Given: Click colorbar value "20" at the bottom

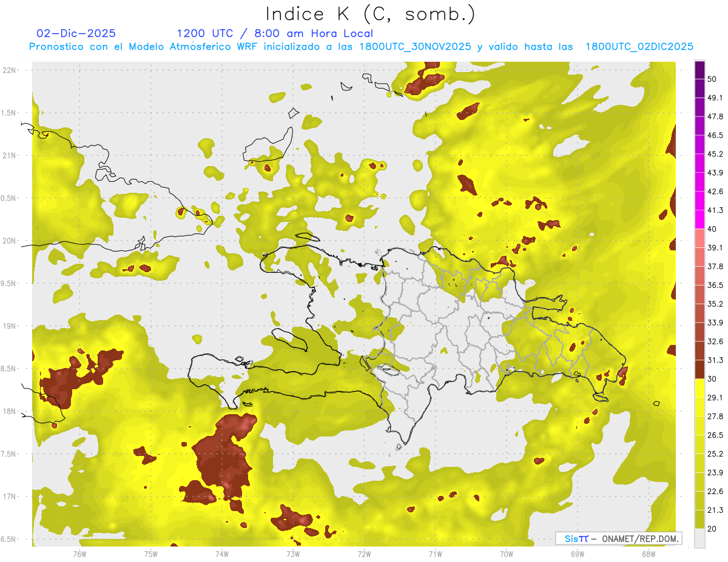Looking at the screenshot, I should click(x=712, y=529).
